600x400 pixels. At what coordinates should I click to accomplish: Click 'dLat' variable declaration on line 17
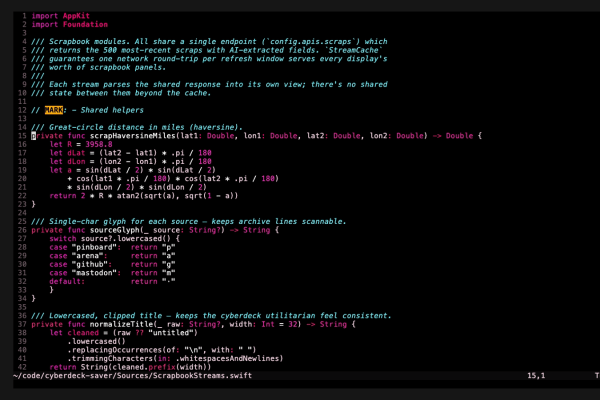tap(76, 153)
